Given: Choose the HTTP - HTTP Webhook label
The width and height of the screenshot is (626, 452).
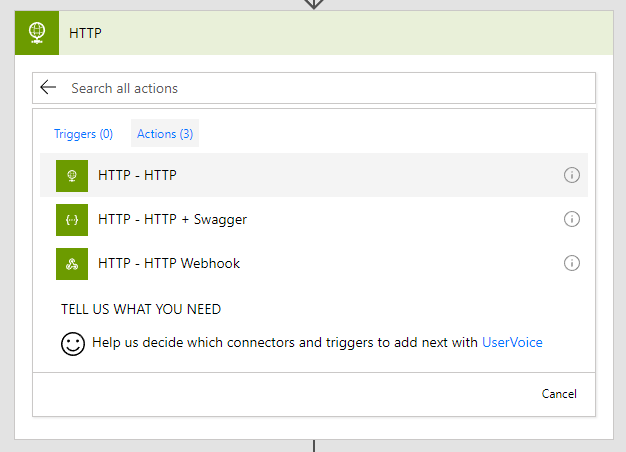Looking at the screenshot, I should click(x=169, y=263).
